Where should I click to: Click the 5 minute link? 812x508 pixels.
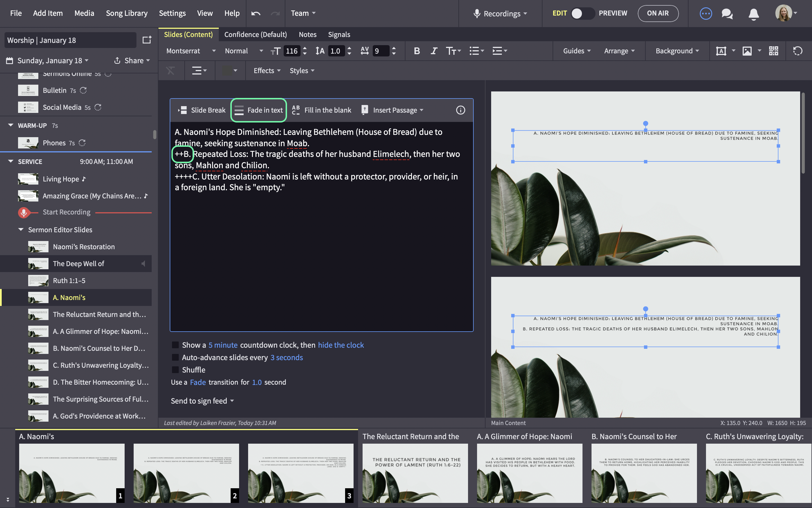click(223, 345)
